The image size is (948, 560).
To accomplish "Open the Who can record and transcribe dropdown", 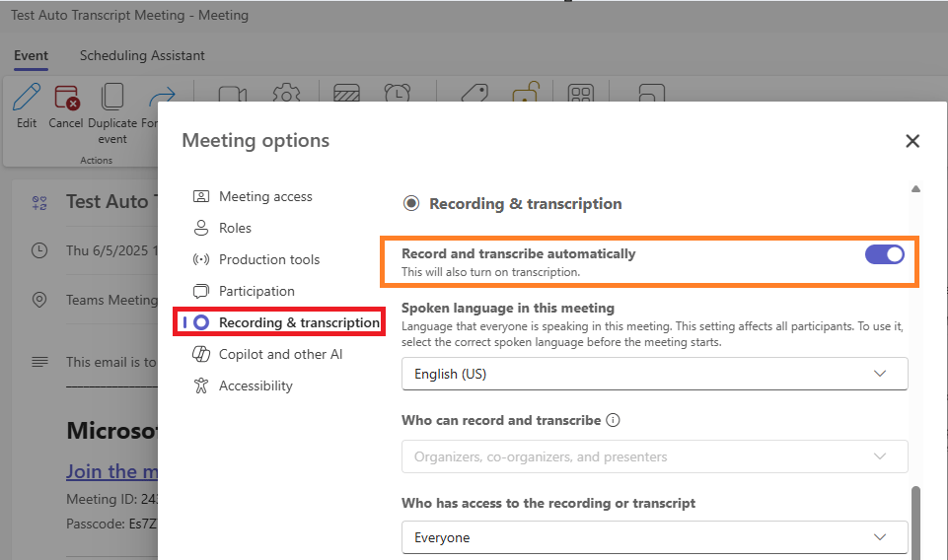I will [654, 456].
